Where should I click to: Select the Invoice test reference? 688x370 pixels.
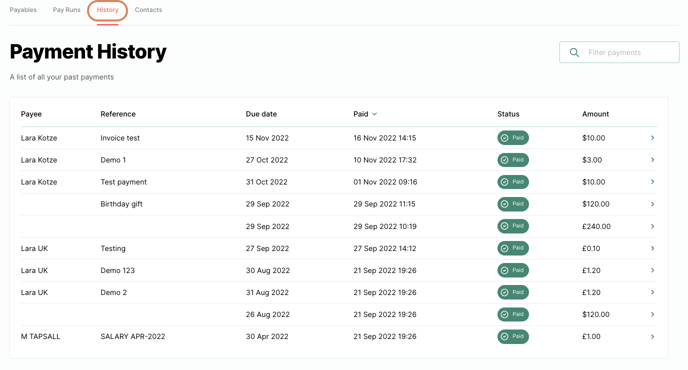pyautogui.click(x=120, y=138)
